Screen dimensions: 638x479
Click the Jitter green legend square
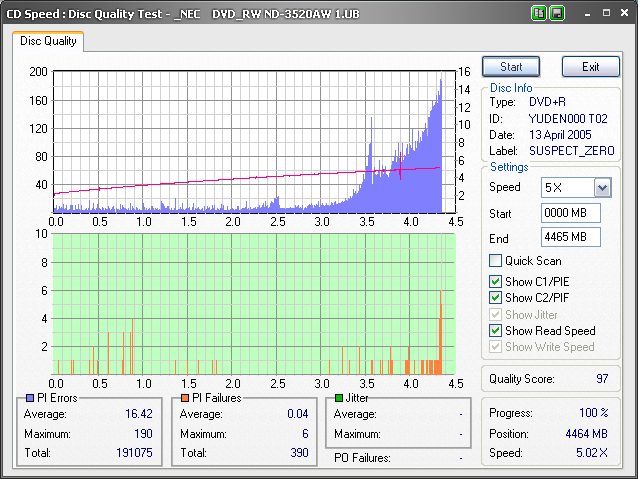coord(339,398)
